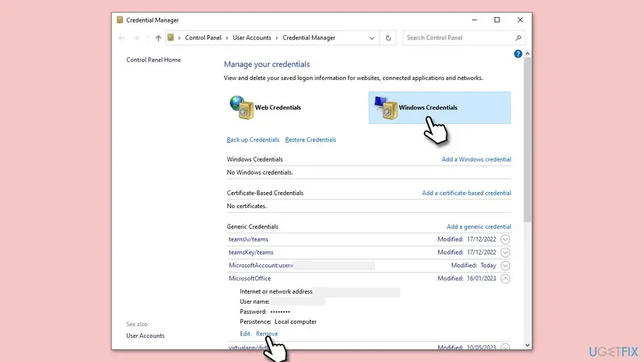This screenshot has width=644, height=362.
Task: Click 'Internet or network address' label
Action: click(x=276, y=291)
